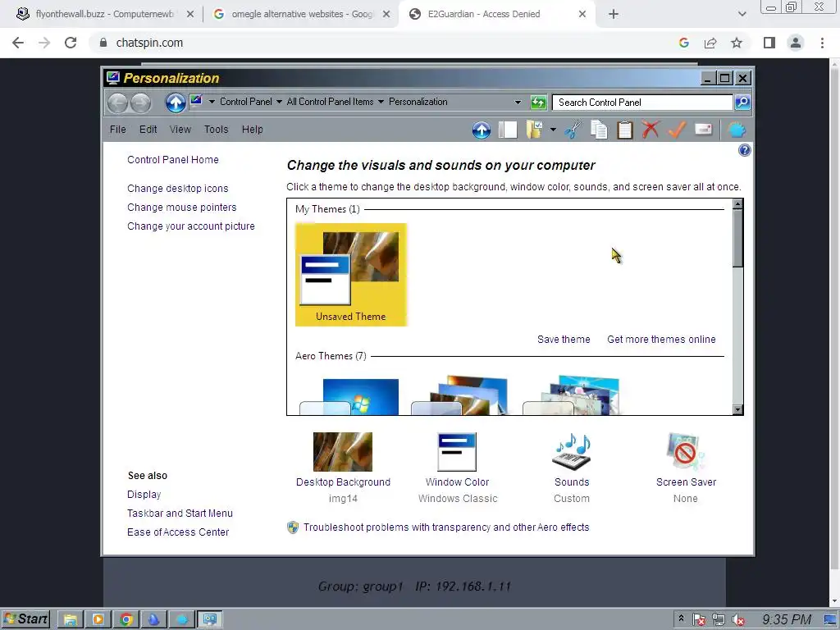Select the Windows 7 Aero theme thumbnail
Image resolution: width=840 pixels, height=630 pixels.
349,397
